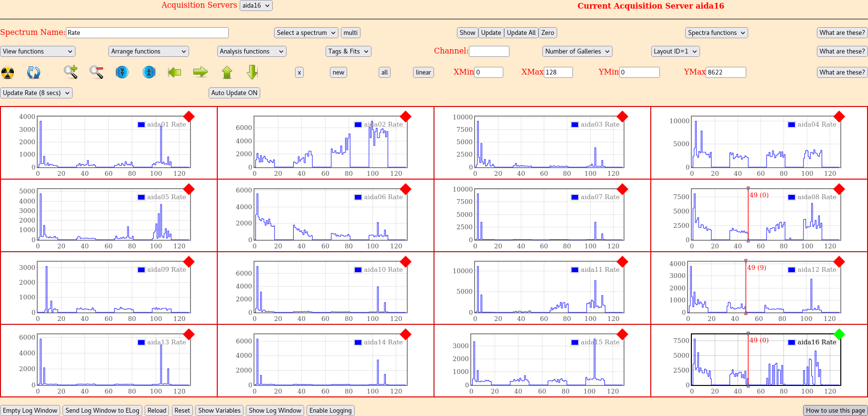Click the blue legend swatch of aida07 Rate

pyautogui.click(x=575, y=197)
